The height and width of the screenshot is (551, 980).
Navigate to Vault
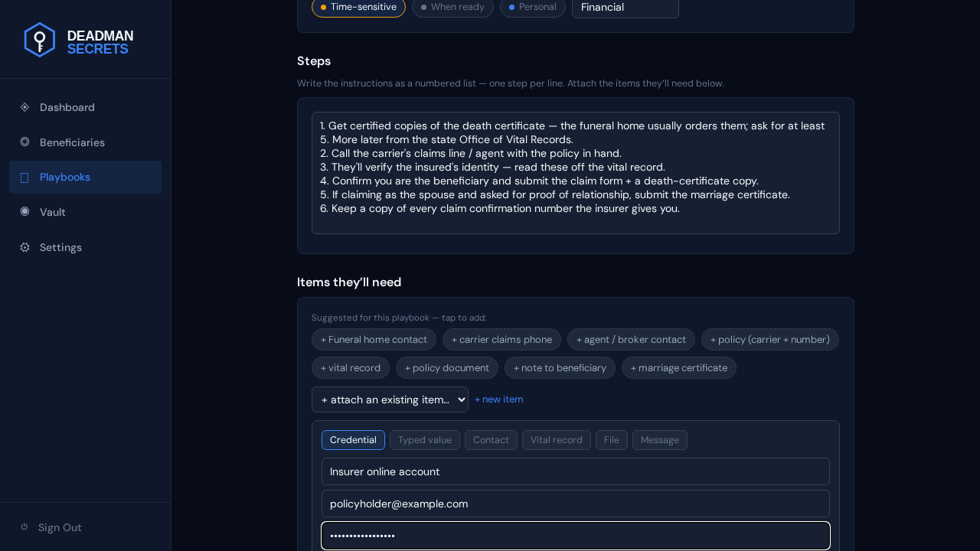pos(85,212)
